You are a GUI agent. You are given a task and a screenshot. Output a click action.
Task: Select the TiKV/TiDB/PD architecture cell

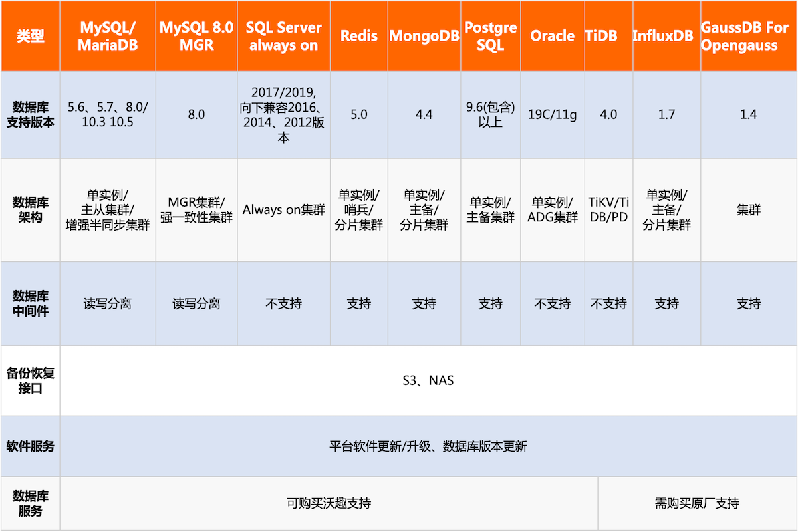[608, 210]
